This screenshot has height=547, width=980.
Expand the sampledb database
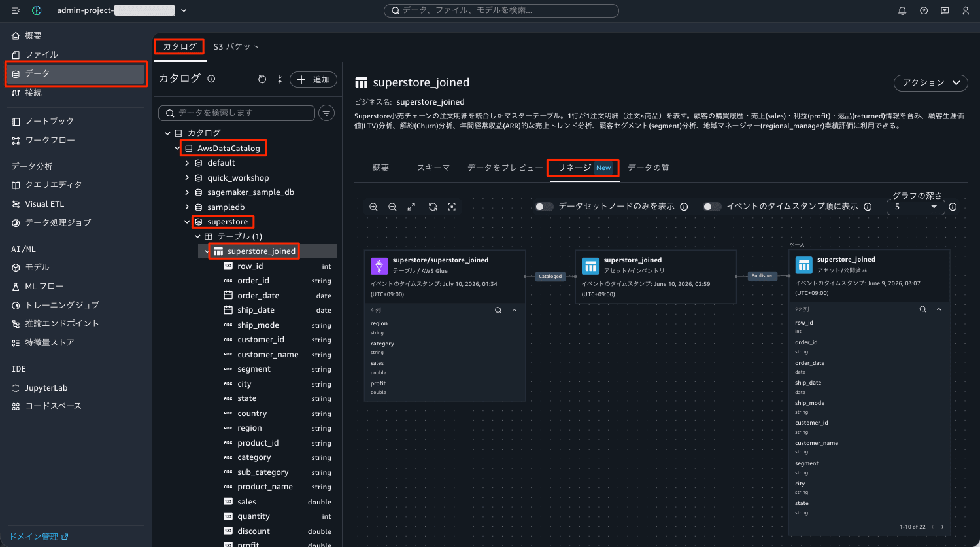[187, 207]
